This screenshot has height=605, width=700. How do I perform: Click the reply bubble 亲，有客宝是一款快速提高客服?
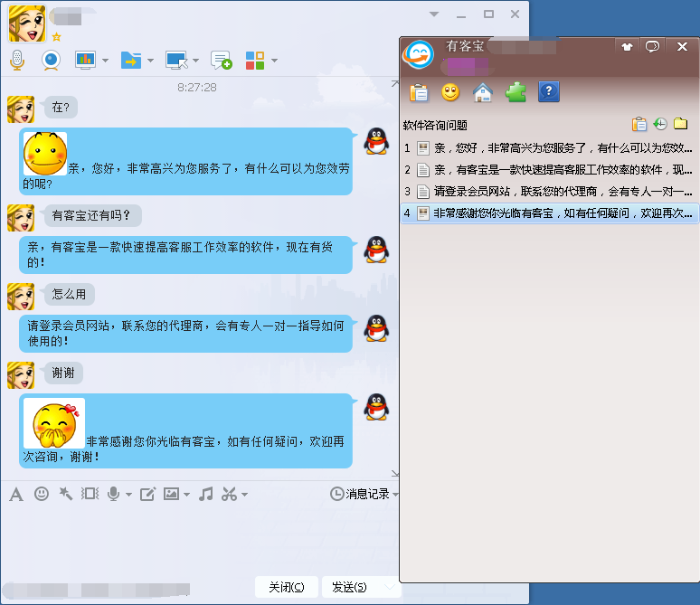click(x=185, y=255)
